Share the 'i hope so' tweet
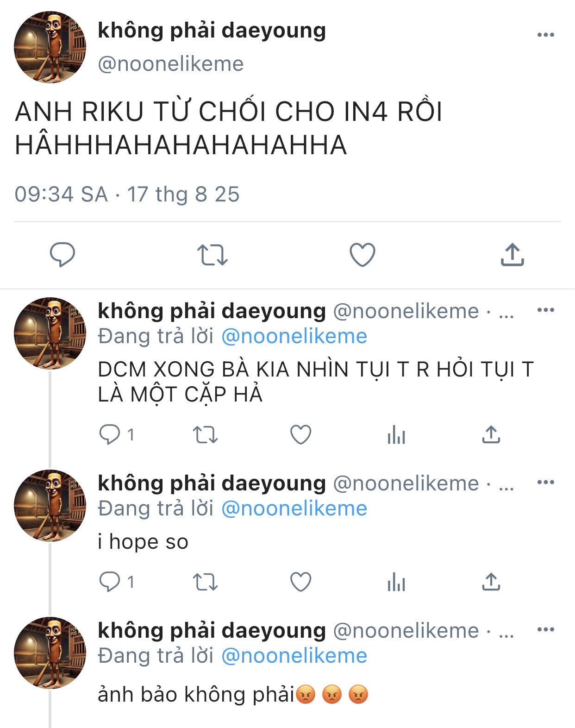 pyautogui.click(x=491, y=582)
